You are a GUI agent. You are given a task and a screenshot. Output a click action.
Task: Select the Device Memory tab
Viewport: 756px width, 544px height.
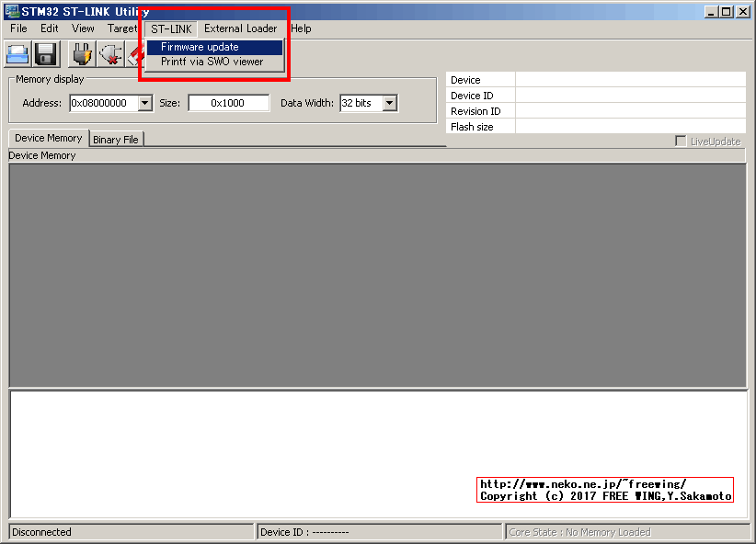coord(47,138)
